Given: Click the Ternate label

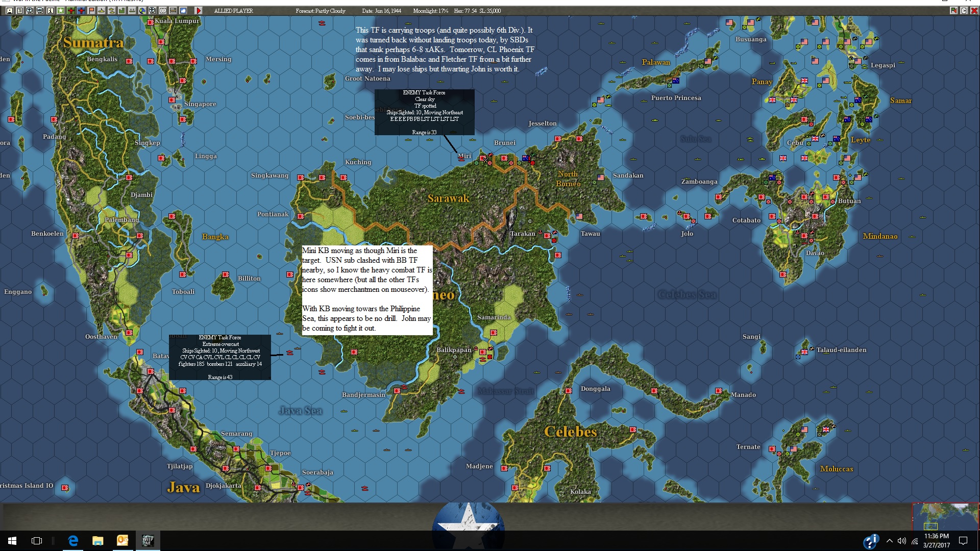Looking at the screenshot, I should click(x=748, y=447).
